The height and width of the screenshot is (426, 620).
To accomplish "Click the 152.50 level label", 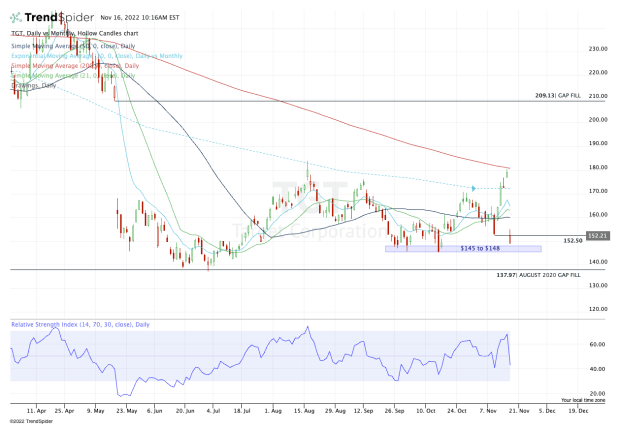I will click(573, 240).
